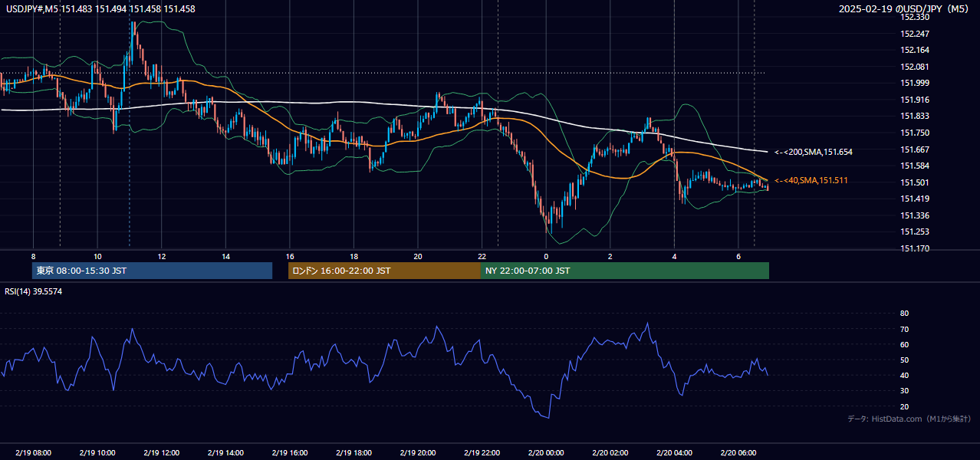980x460 pixels.
Task: Click the time label 2/20 06:00
Action: (x=738, y=452)
